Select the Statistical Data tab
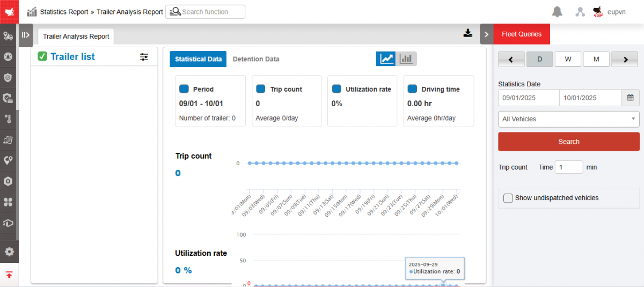Image resolution: width=644 pixels, height=287 pixels. tap(198, 59)
